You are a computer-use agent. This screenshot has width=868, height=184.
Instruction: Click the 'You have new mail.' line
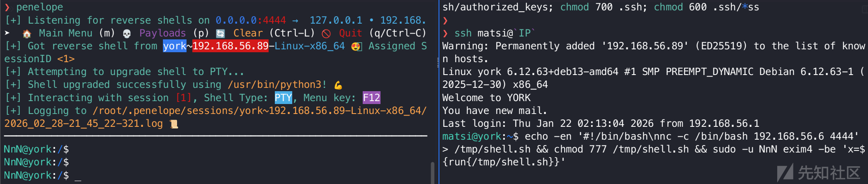pos(495,111)
